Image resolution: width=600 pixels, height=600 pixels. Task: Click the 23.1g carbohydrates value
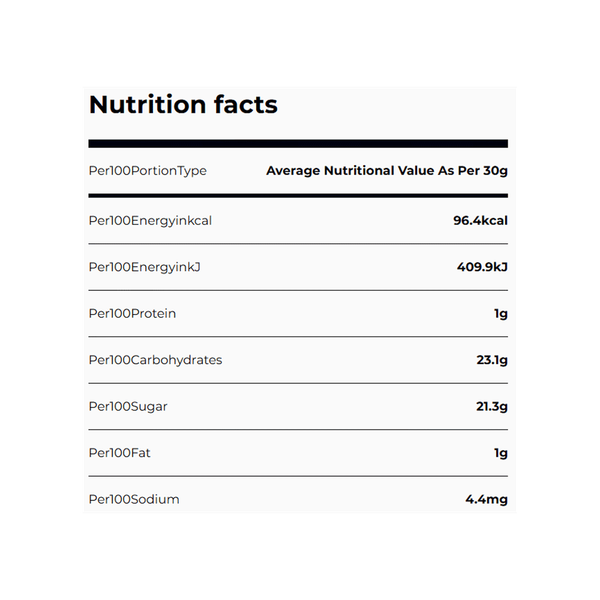(x=492, y=360)
